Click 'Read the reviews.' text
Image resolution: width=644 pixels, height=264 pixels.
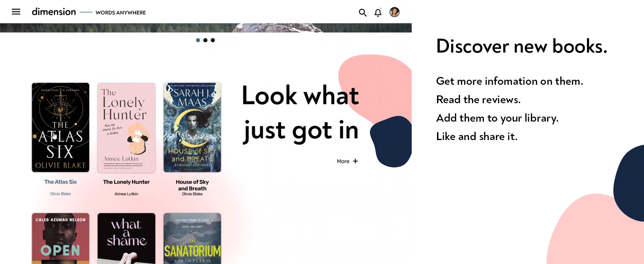[x=478, y=100]
